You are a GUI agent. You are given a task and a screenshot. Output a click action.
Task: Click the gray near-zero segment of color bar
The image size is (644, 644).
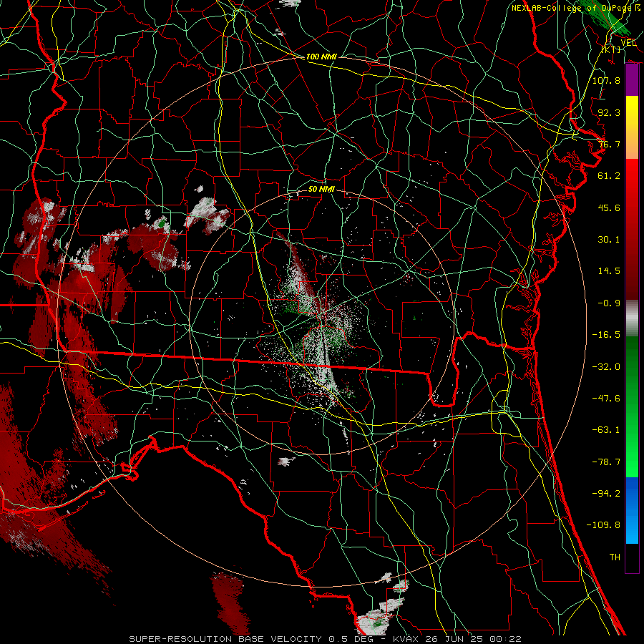[632, 318]
